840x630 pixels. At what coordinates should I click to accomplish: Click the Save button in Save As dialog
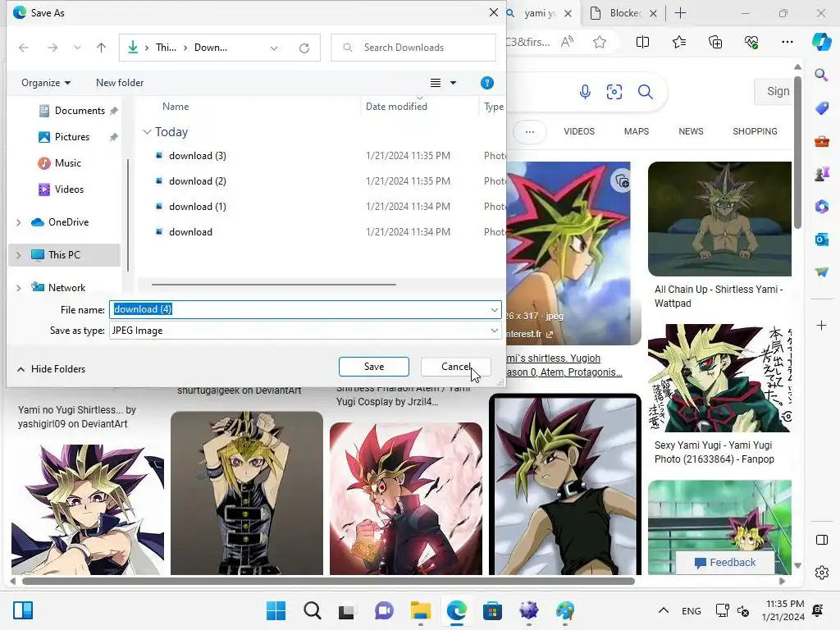click(x=373, y=367)
